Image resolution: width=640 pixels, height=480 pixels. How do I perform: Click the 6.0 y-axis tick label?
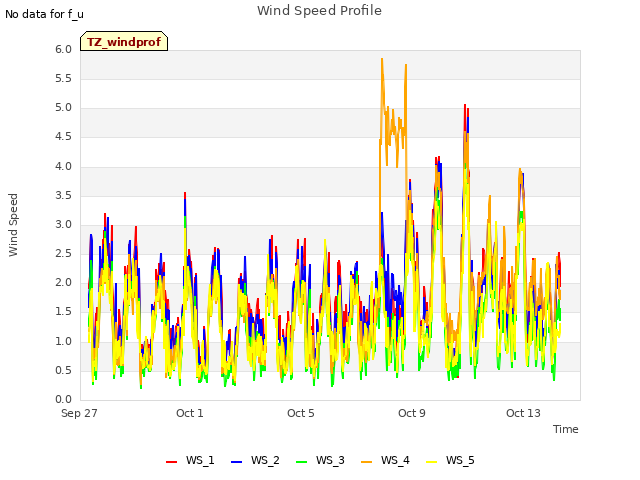pos(63,50)
